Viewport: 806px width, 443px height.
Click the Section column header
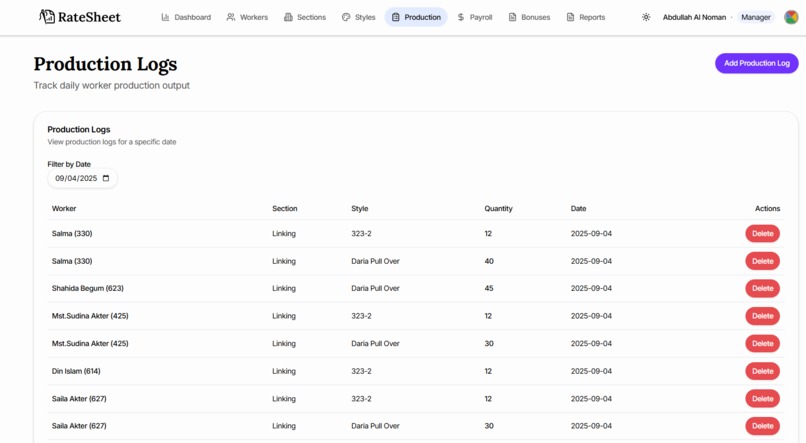285,209
